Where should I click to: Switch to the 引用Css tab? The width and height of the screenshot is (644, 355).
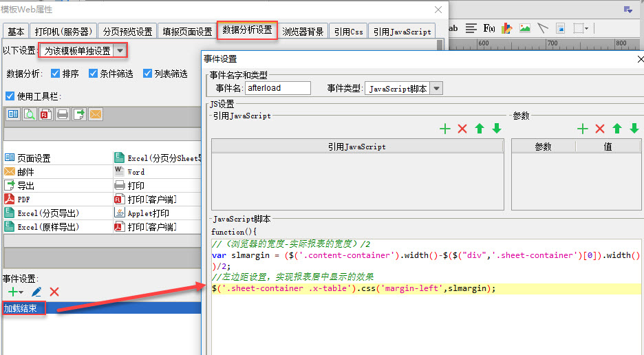(x=348, y=31)
